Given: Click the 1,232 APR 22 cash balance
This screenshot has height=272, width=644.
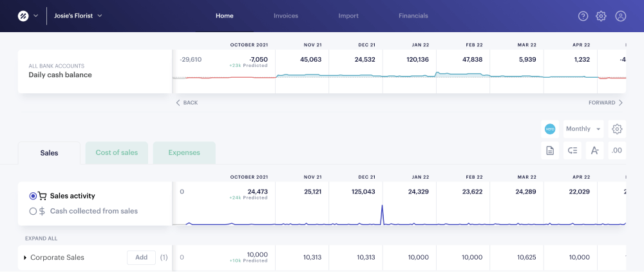Looking at the screenshot, I should click(x=582, y=60).
